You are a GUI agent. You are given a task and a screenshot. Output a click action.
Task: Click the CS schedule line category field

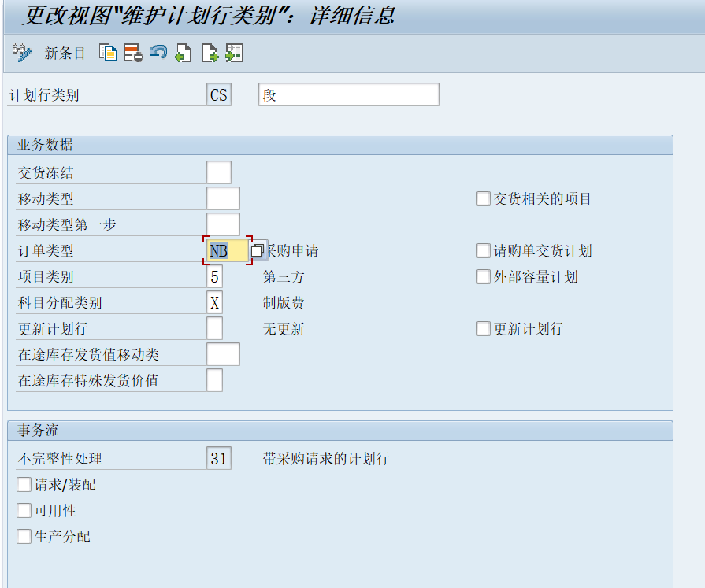pos(219,94)
